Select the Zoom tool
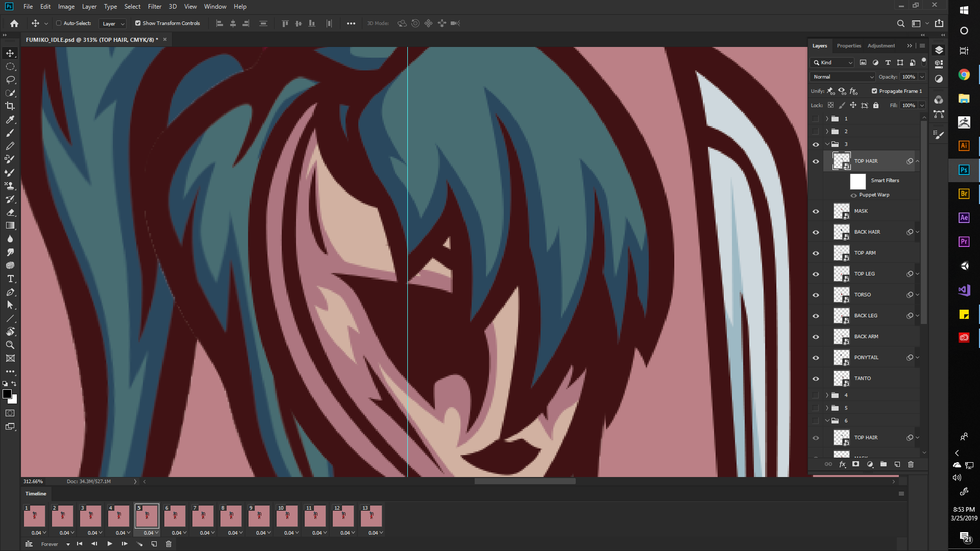This screenshot has height=551, width=980. 10,345
